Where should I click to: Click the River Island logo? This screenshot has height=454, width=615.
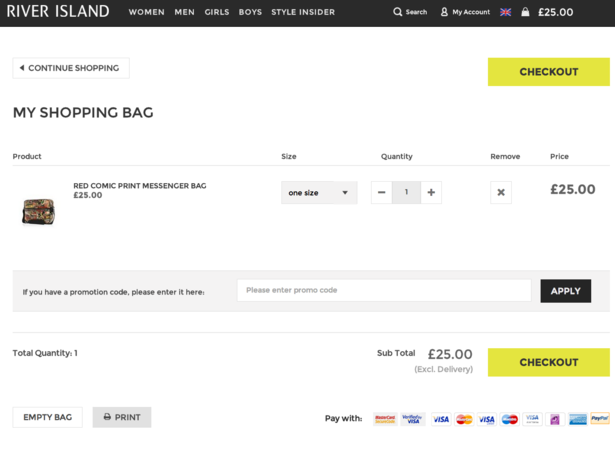(58, 11)
